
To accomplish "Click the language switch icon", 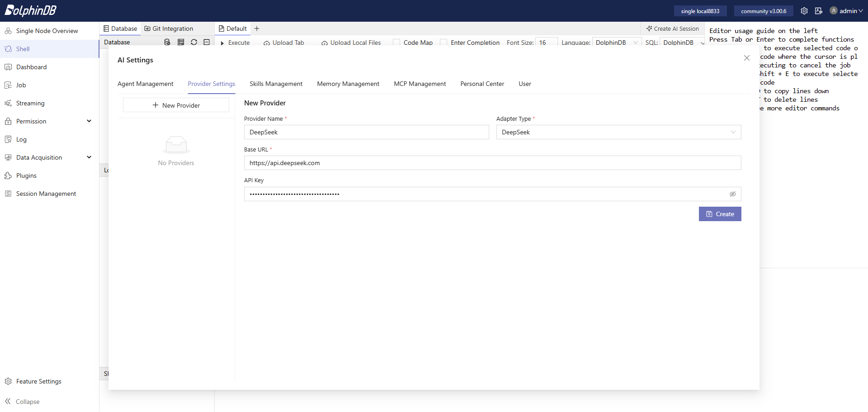I will click(819, 11).
